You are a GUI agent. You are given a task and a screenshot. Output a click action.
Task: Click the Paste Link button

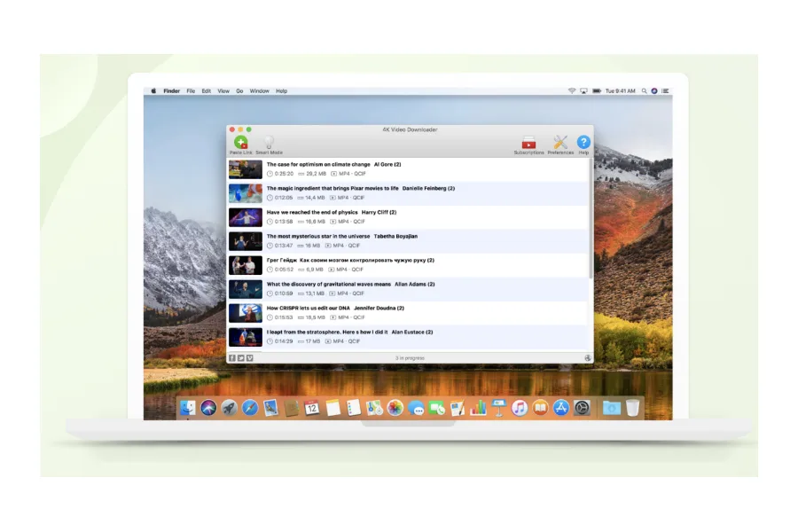click(240, 145)
